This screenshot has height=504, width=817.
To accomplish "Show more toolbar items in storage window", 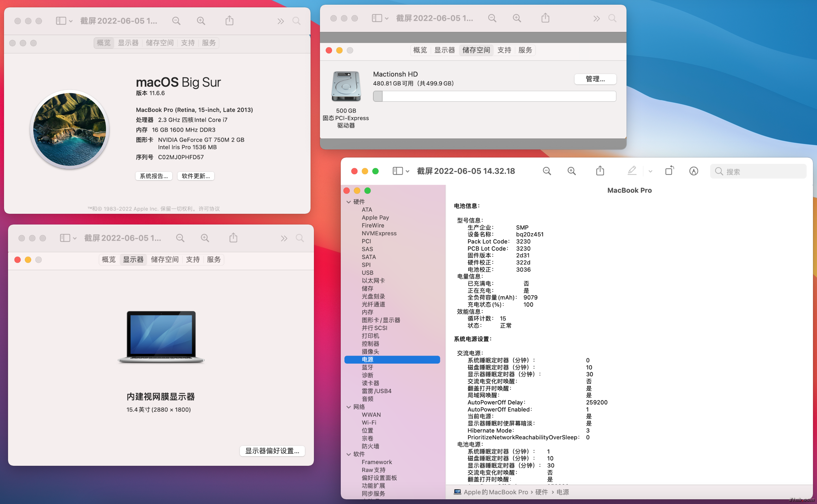I will click(596, 18).
